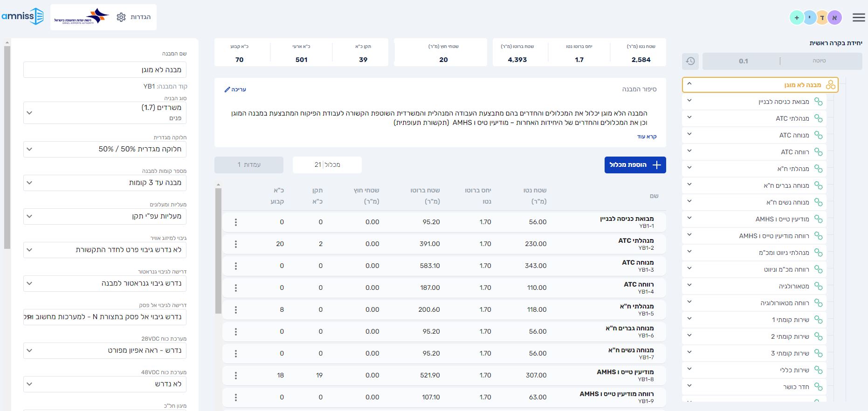Screen dimensions: 868x411
Task: Click the יחידת בקרה ראשית title
Action: (x=836, y=43)
